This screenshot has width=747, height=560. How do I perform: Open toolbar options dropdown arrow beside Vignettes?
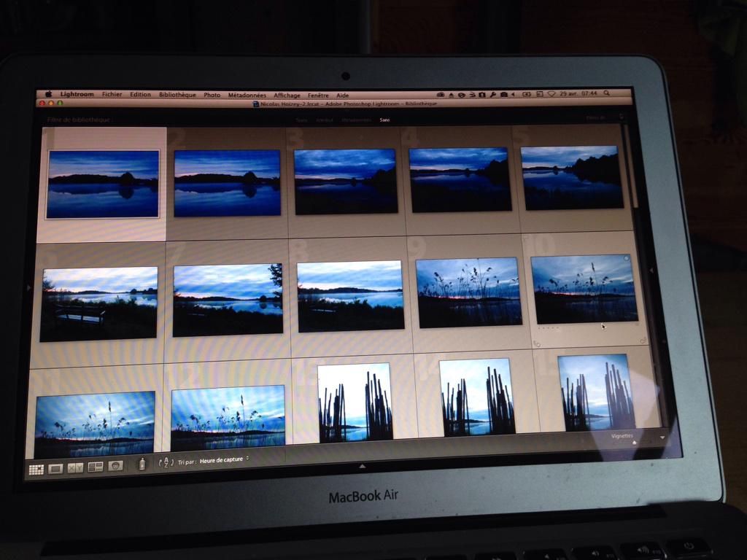coord(662,437)
